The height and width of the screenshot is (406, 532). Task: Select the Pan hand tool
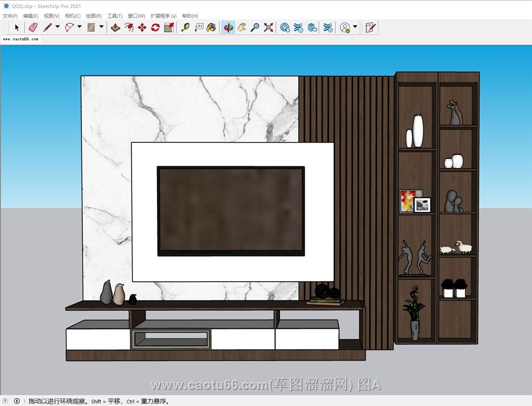tap(242, 27)
